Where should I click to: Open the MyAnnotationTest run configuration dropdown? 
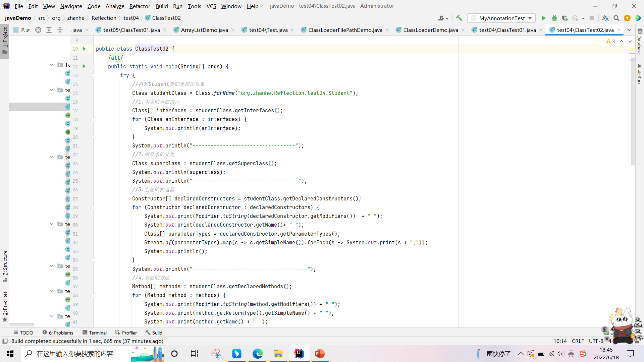[x=501, y=18]
